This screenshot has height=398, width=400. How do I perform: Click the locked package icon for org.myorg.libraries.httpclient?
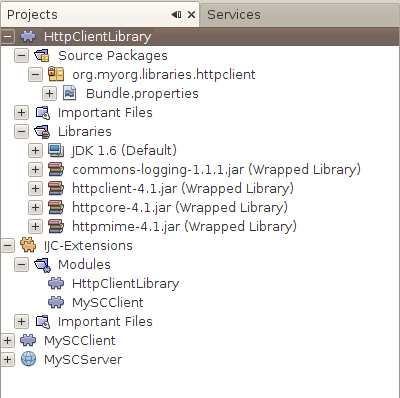(56, 74)
